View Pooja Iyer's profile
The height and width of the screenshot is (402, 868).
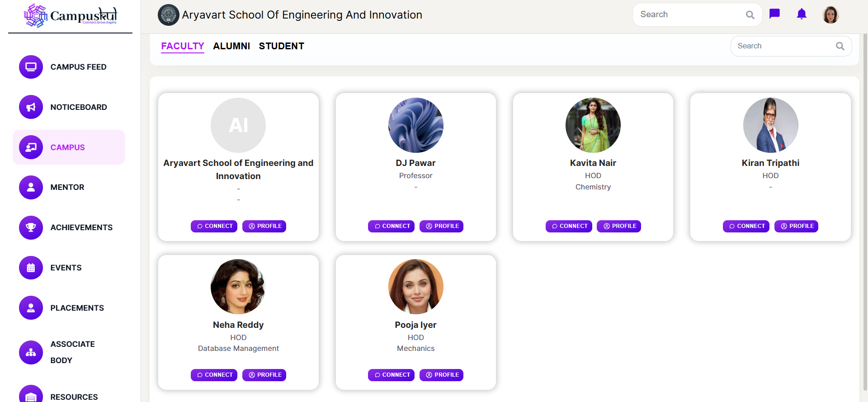click(441, 375)
